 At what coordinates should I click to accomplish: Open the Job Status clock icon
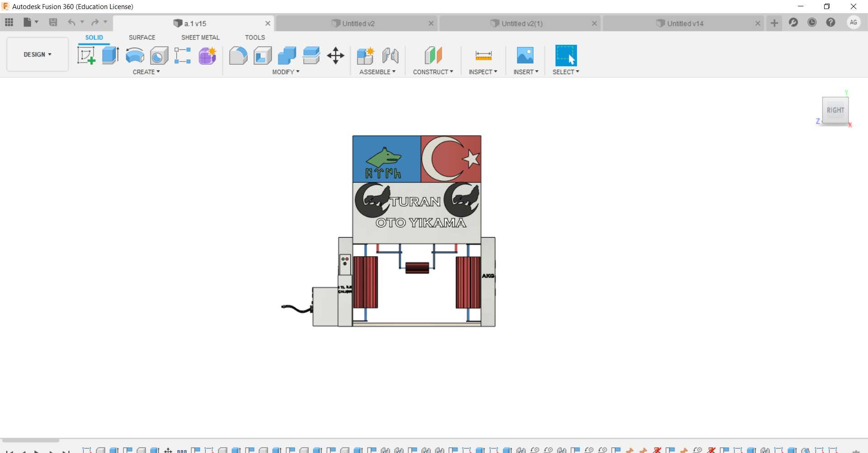812,22
